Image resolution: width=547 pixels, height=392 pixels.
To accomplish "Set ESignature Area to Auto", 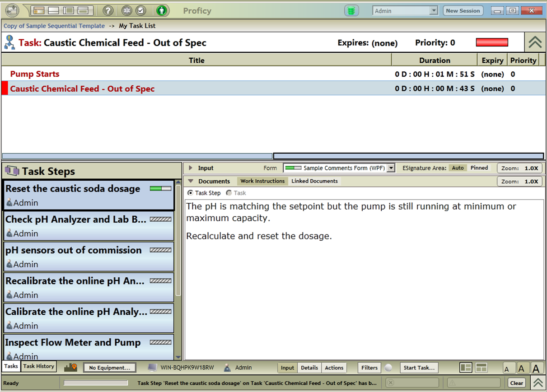I will [x=458, y=168].
